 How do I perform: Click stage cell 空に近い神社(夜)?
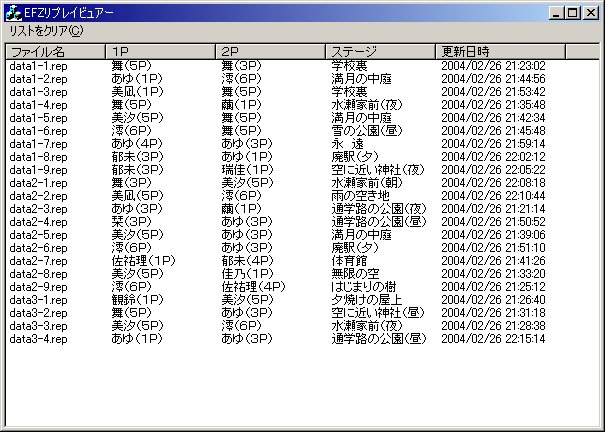[378, 170]
